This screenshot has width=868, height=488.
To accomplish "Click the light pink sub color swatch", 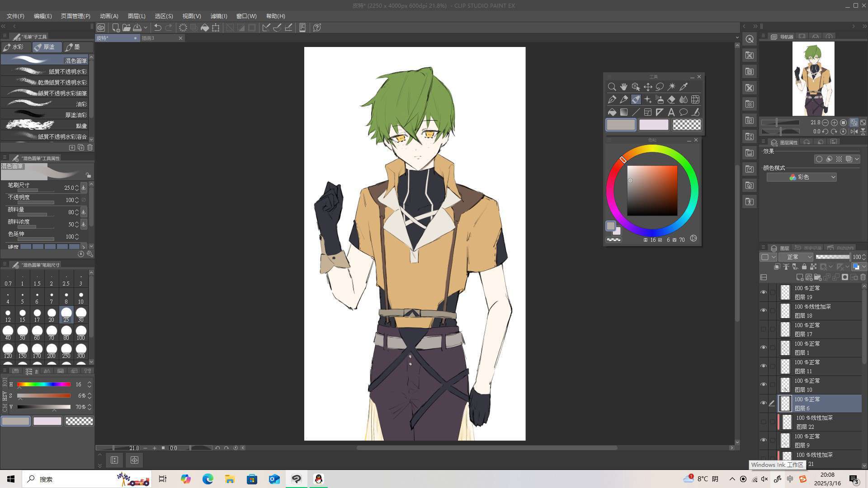I will pyautogui.click(x=654, y=125).
